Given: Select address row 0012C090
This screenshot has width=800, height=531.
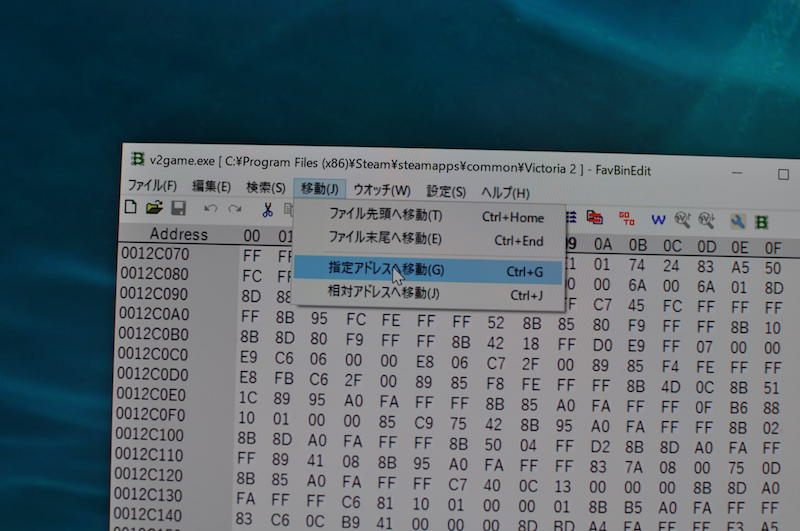Looking at the screenshot, I should [154, 294].
